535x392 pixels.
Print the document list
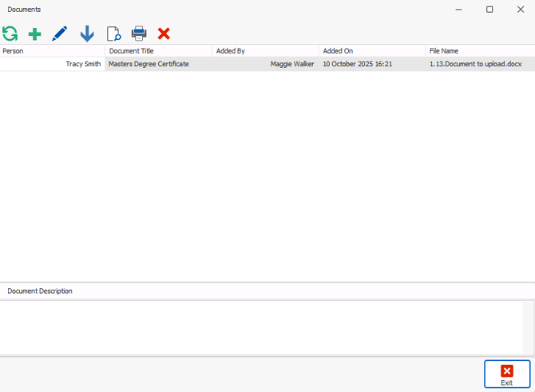click(139, 34)
